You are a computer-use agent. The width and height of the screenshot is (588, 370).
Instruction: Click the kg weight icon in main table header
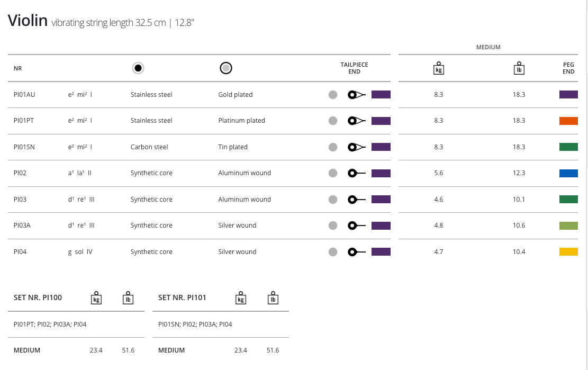pyautogui.click(x=438, y=68)
